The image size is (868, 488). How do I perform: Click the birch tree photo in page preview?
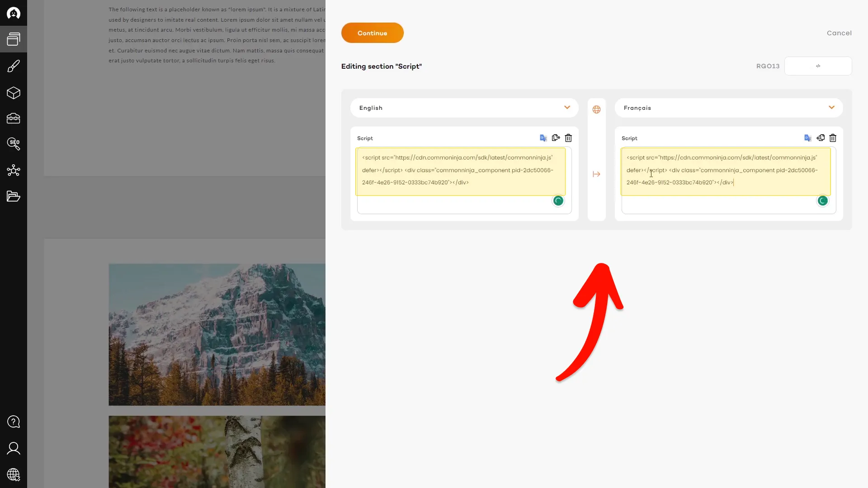tap(217, 452)
